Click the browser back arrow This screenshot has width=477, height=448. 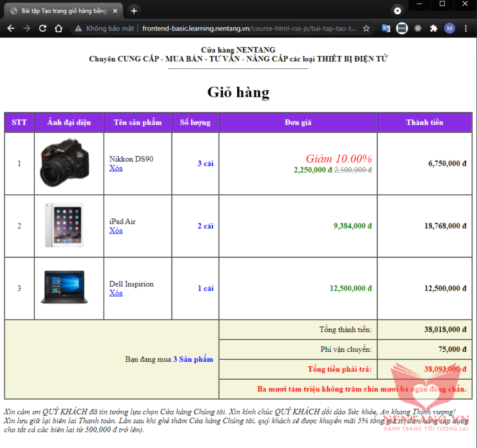11,29
